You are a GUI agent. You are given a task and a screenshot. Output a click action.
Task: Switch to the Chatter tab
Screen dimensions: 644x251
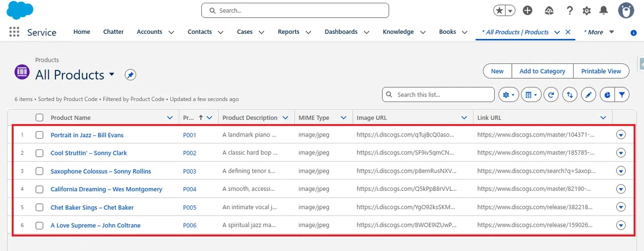pos(113,32)
